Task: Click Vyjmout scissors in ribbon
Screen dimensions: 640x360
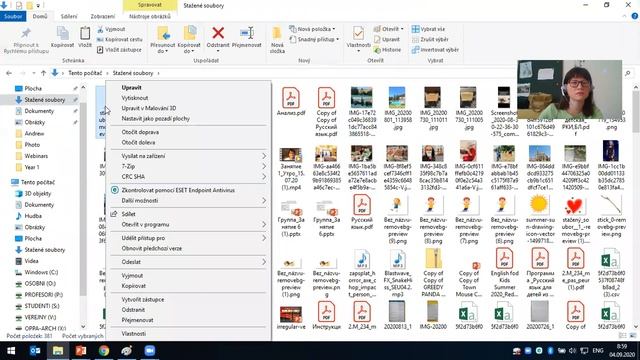Action: click(x=111, y=29)
